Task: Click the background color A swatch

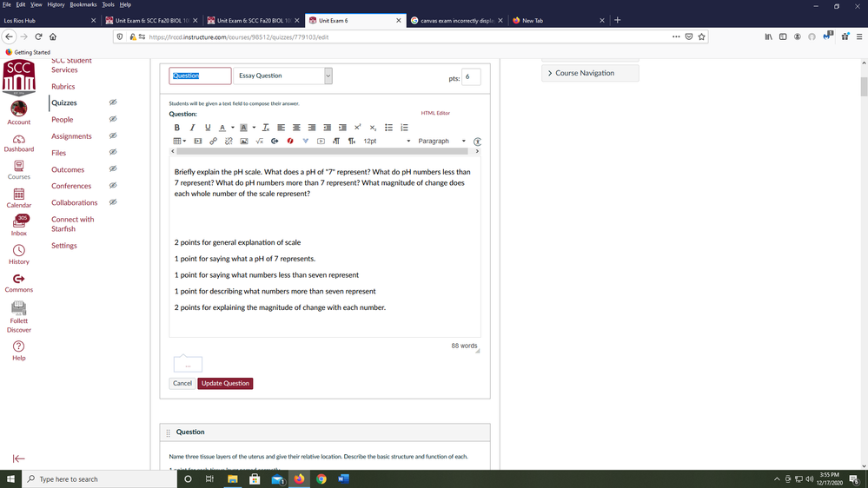Action: (x=243, y=128)
